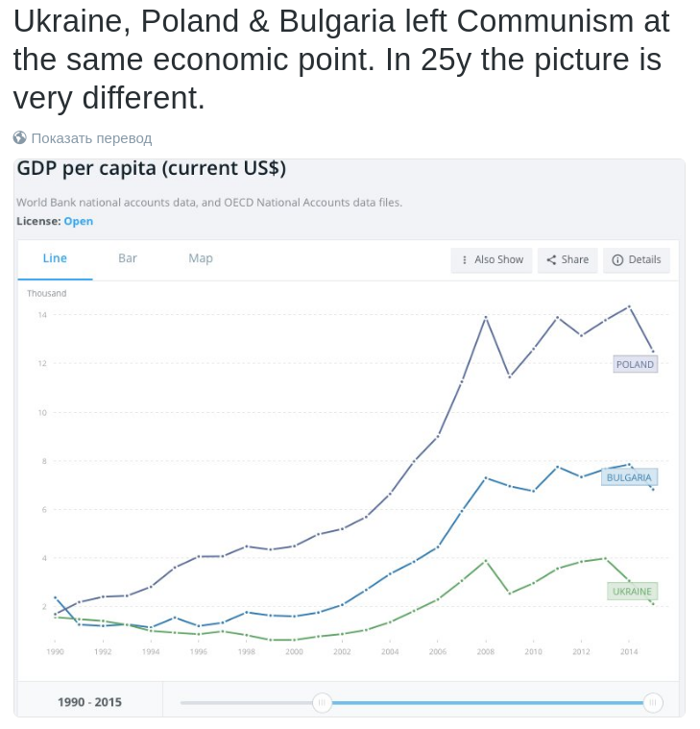
Task: Click the share icon in the Share button
Action: pyautogui.click(x=551, y=259)
